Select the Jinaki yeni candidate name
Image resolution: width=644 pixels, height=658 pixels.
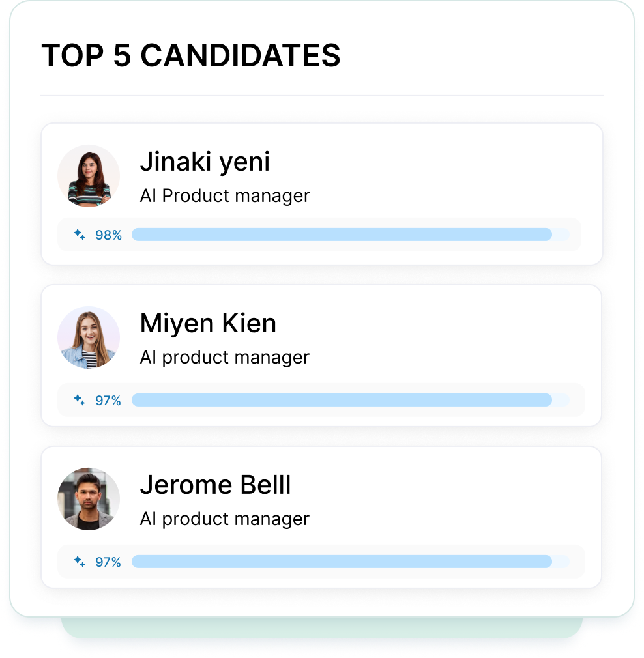[205, 162]
